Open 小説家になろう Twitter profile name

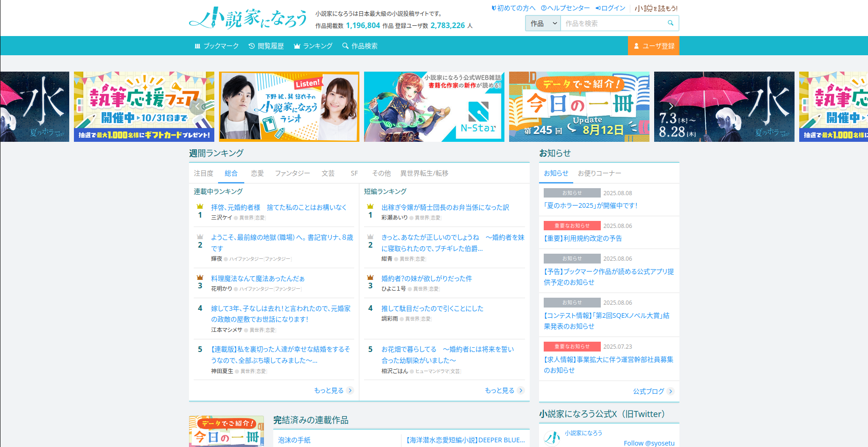click(584, 433)
